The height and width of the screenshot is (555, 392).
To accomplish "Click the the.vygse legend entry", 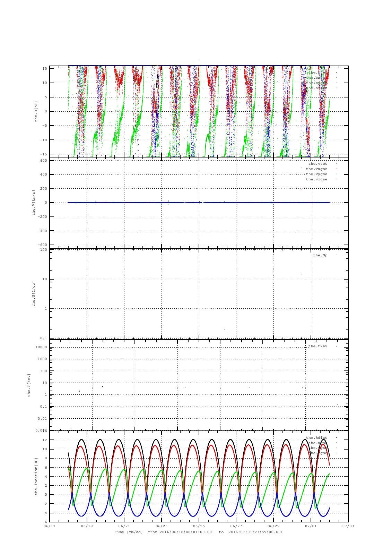I will click(316, 174).
